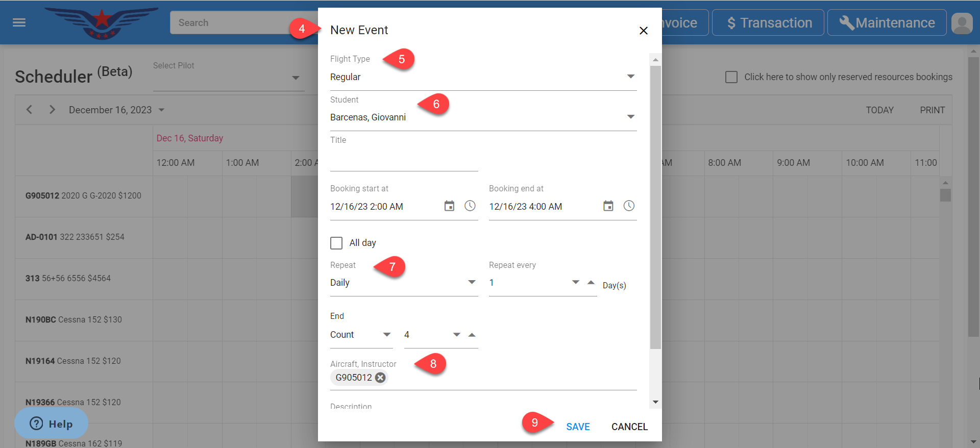
Task: Close the New Event dialog
Action: [x=643, y=31]
